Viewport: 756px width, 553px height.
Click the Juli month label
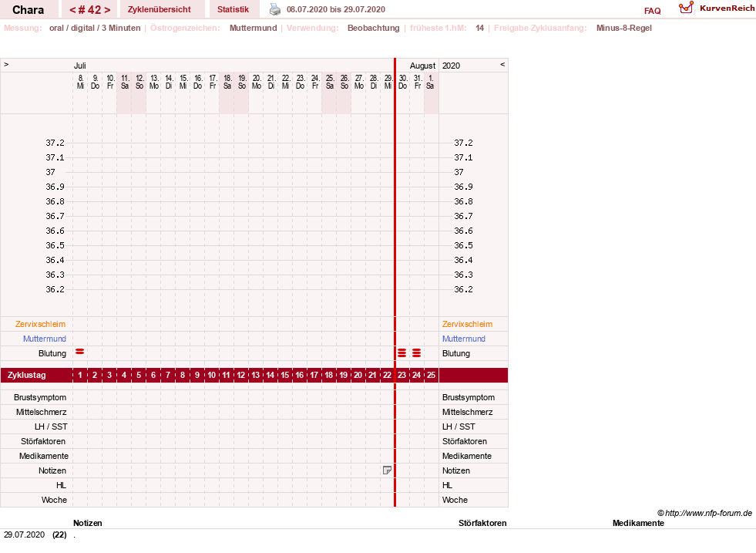coord(79,66)
